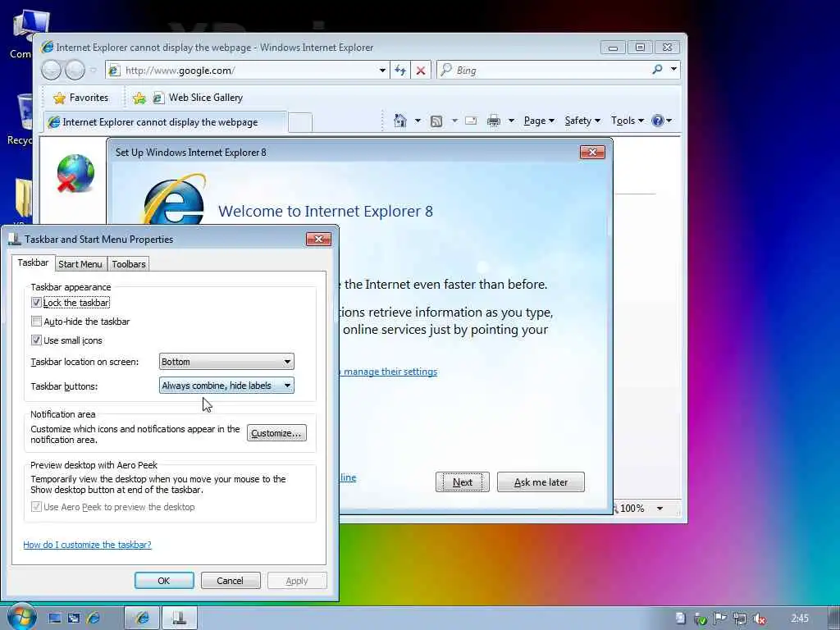Image resolution: width=840 pixels, height=630 pixels.
Task: Select Taskbar Properties taskbar button
Action: (x=180, y=619)
